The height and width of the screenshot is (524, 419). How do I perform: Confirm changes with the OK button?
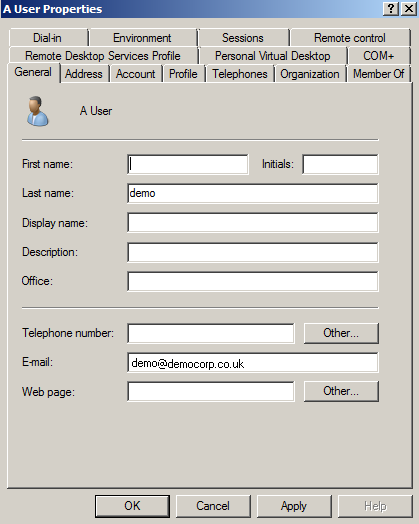pyautogui.click(x=132, y=506)
